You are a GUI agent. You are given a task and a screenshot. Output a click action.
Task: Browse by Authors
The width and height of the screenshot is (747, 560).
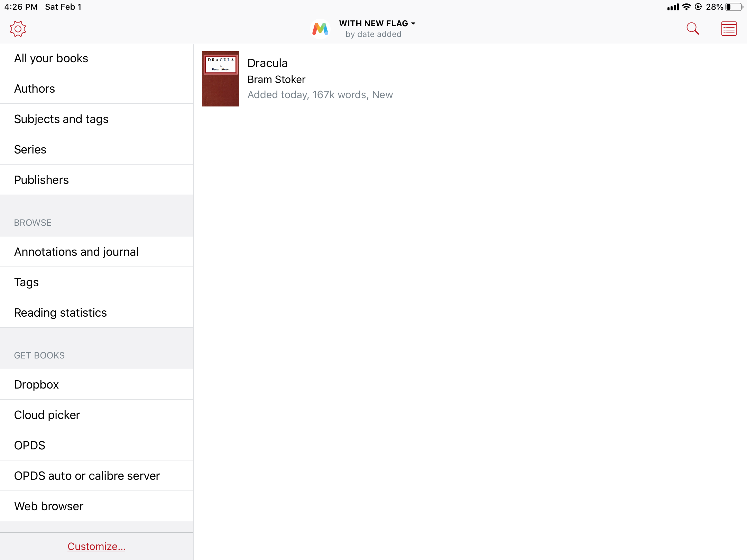(35, 88)
